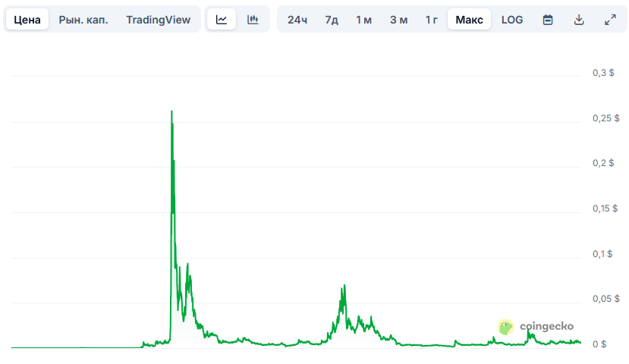The height and width of the screenshot is (364, 629).
Task: Set time range to 24ч
Action: click(297, 19)
